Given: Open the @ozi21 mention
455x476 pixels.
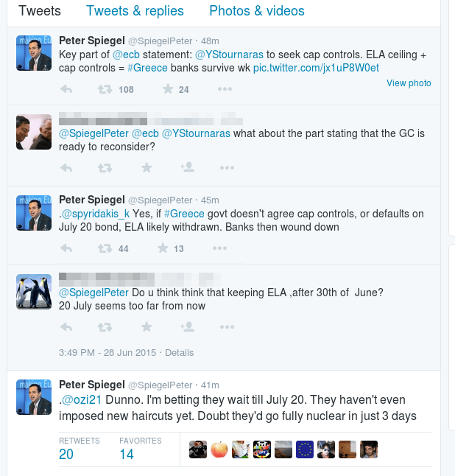Looking at the screenshot, I should pos(82,399).
